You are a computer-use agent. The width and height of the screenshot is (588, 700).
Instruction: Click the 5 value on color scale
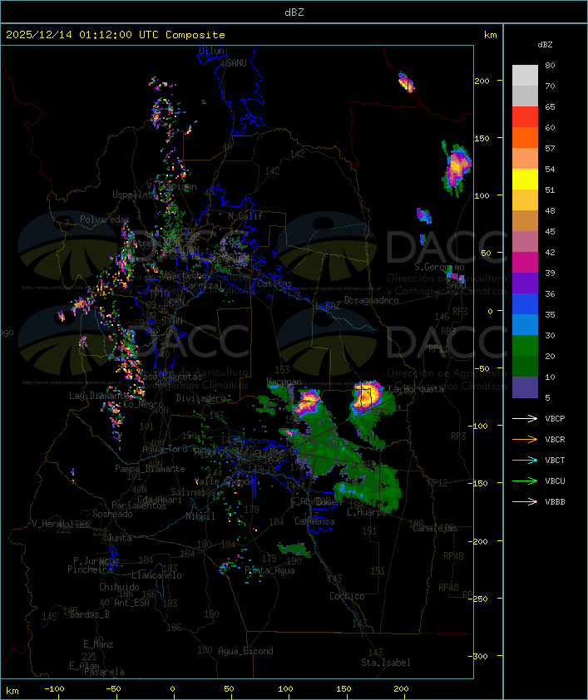(x=547, y=397)
